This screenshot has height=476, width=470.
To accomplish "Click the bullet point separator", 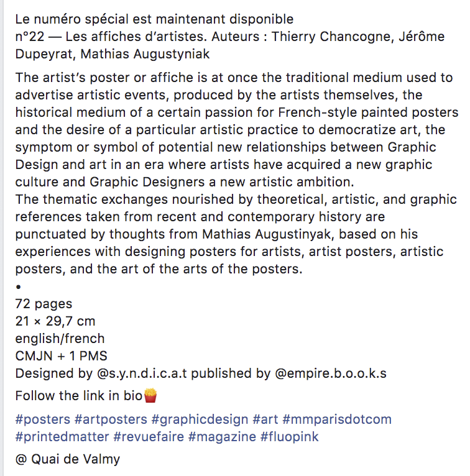I will pyautogui.click(x=19, y=287).
